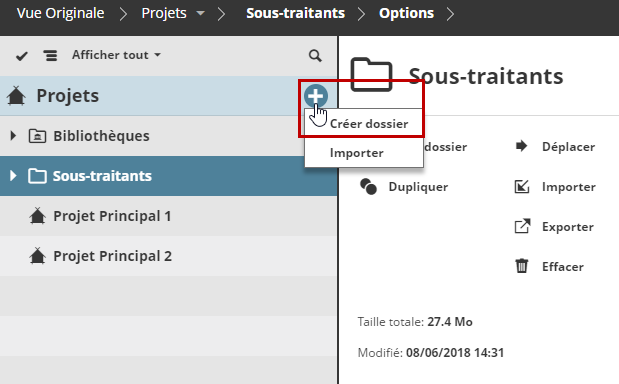Click the Modifié 08/06/2018 14:31 text

click(x=431, y=352)
